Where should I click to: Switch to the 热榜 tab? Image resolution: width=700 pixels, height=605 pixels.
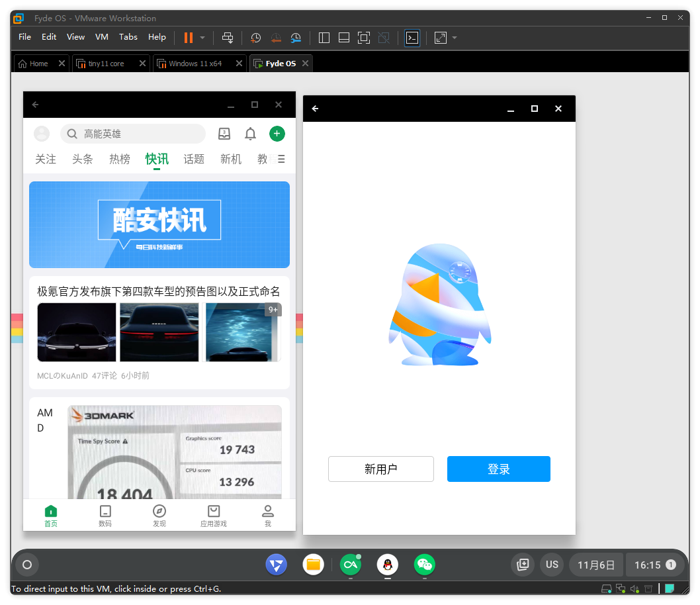pos(120,159)
